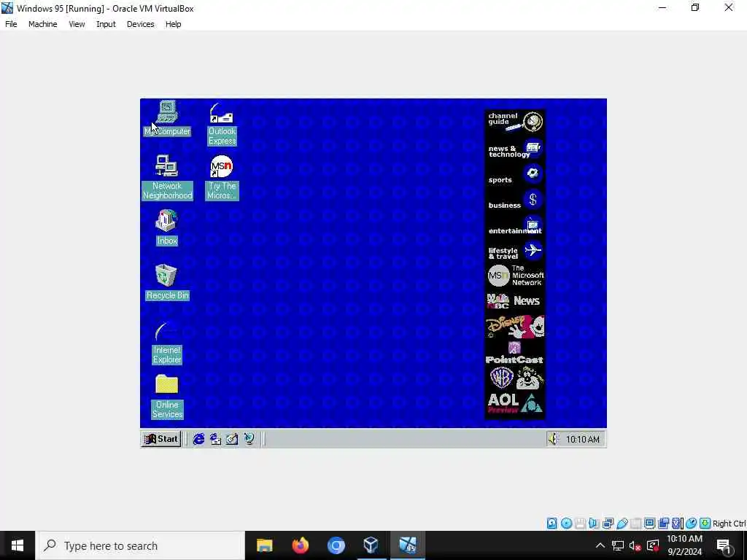747x560 pixels.
Task: Click the muted speaker icon in host tray
Action: (635, 545)
